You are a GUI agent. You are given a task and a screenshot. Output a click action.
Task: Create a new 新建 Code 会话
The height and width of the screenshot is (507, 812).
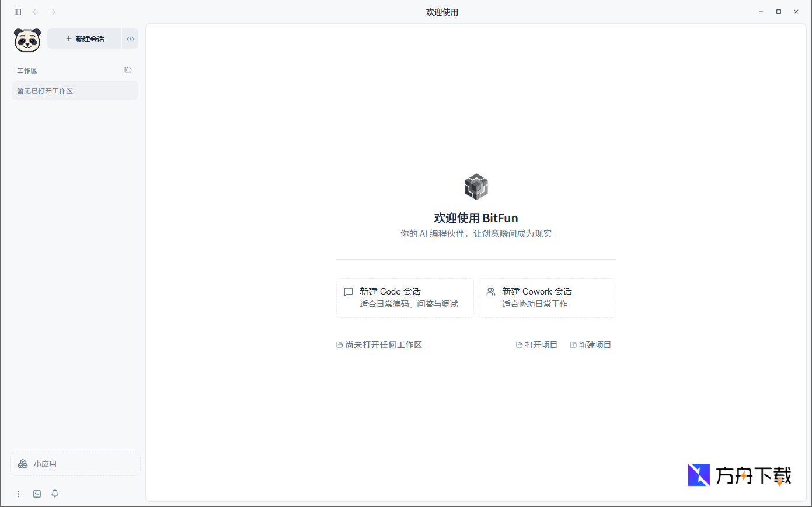[405, 298]
